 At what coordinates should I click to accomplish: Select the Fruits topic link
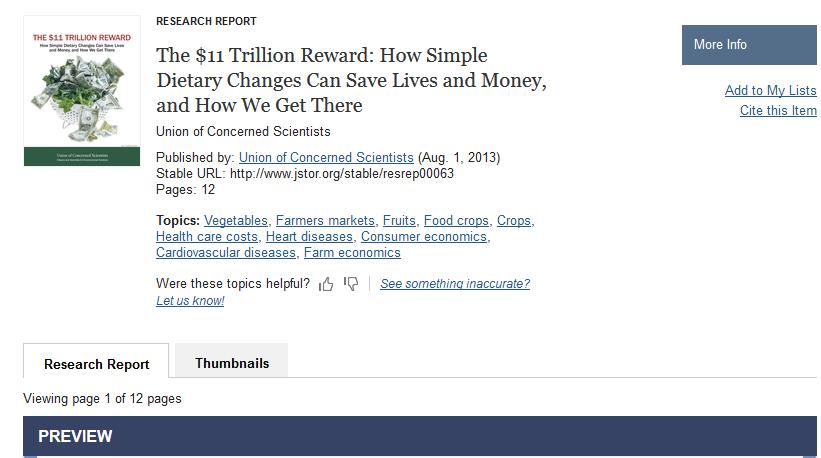(x=399, y=221)
